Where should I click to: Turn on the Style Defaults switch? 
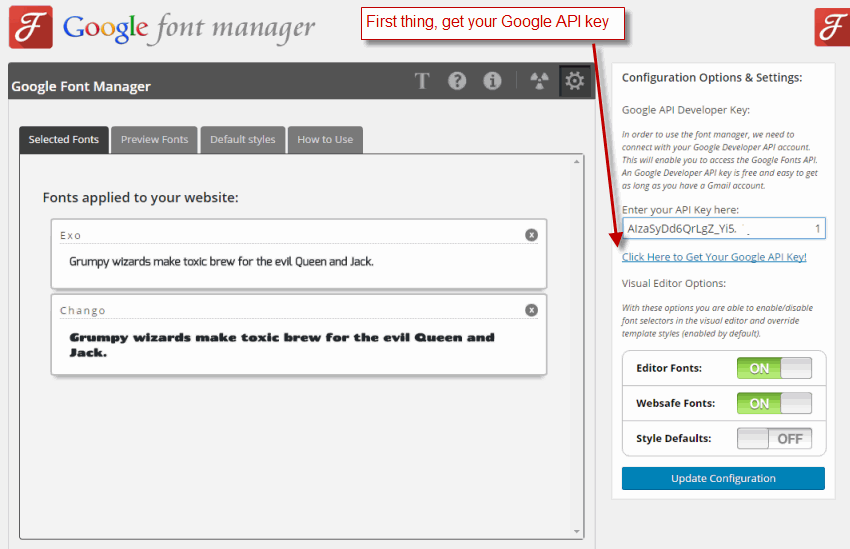point(774,438)
